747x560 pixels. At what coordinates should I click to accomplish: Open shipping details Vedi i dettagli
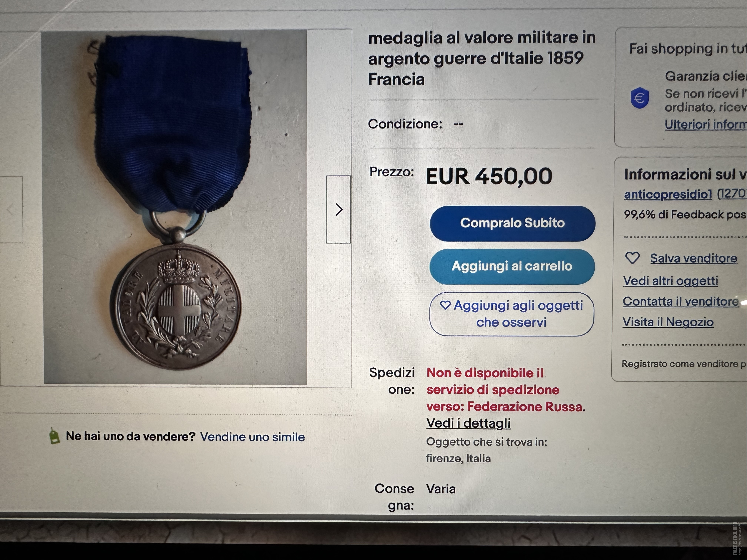[x=468, y=423]
